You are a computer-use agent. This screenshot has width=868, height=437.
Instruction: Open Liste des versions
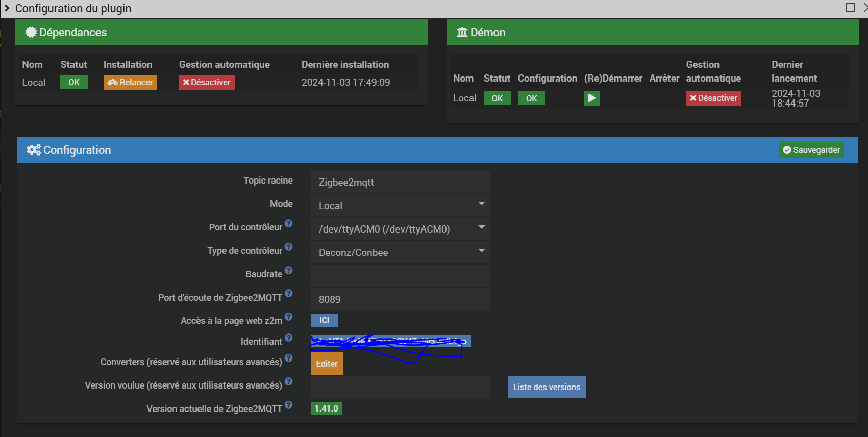coord(546,387)
